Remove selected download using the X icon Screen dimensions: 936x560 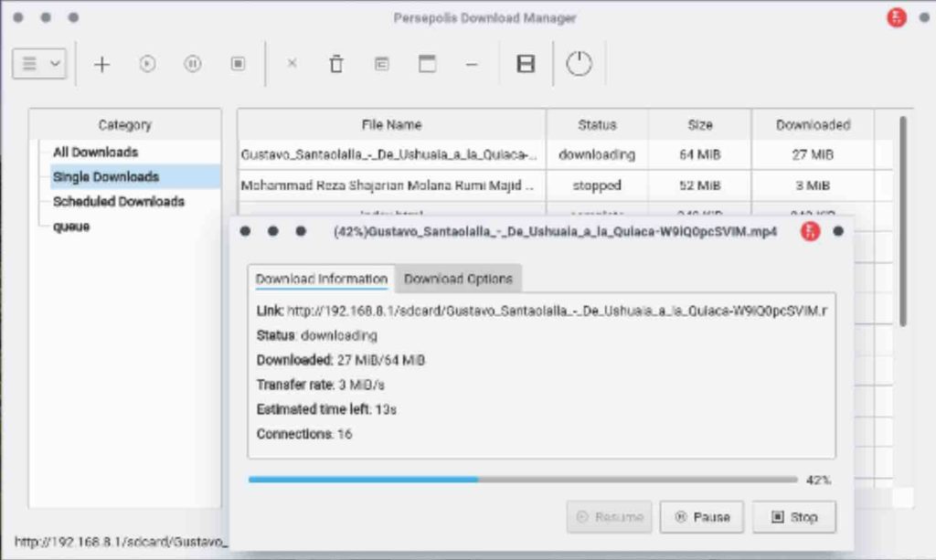coord(291,64)
